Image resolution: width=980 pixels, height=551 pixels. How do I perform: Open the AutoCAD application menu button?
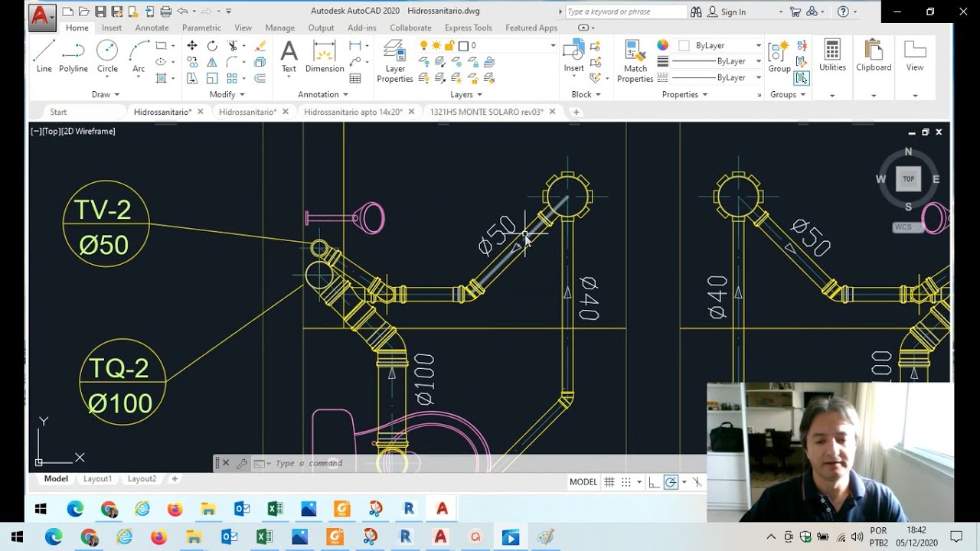pos(42,17)
